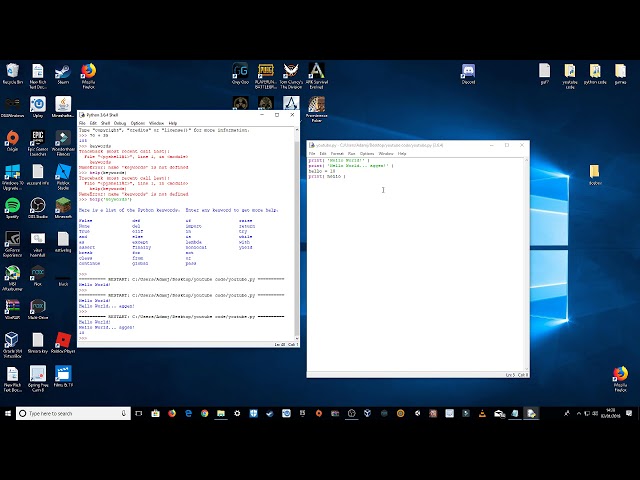Screen dimensions: 640x480
Task: Launch Spotify from the desktop
Action: point(13,208)
